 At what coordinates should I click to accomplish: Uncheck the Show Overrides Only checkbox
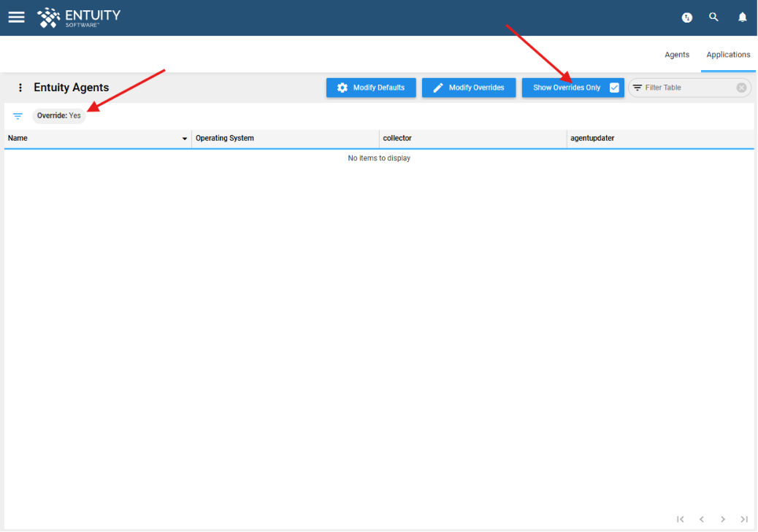(x=614, y=88)
